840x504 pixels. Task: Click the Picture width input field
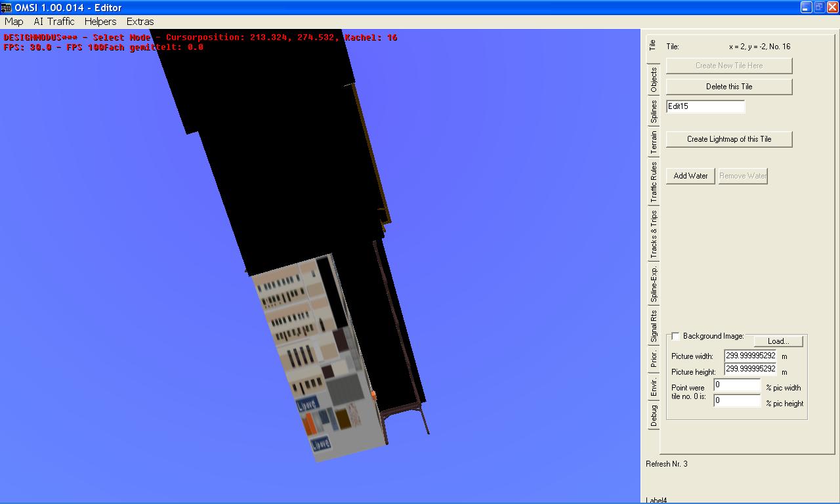pos(751,356)
